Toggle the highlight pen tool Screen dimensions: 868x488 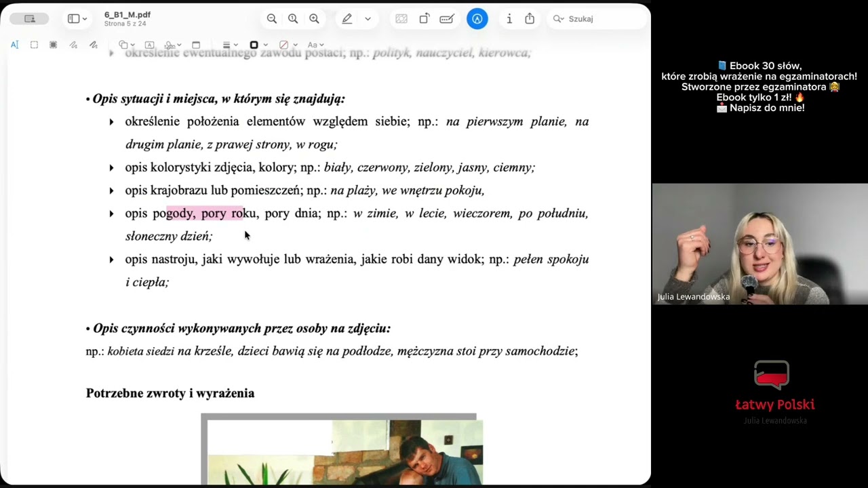(x=347, y=19)
